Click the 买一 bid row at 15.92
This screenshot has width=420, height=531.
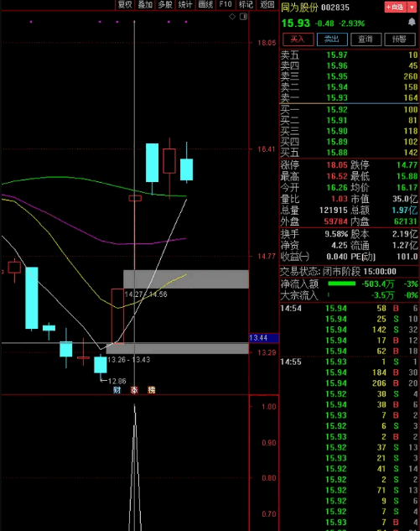pyautogui.click(x=349, y=110)
